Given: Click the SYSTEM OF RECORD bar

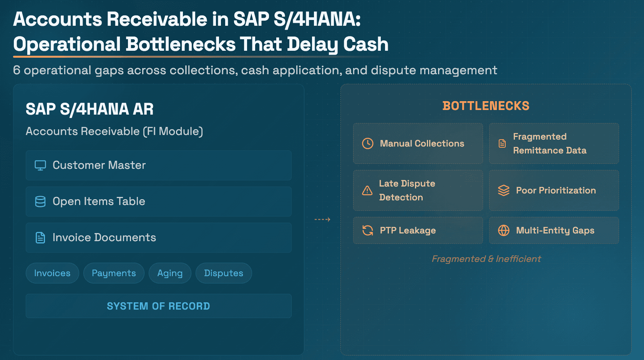Looking at the screenshot, I should 159,306.
